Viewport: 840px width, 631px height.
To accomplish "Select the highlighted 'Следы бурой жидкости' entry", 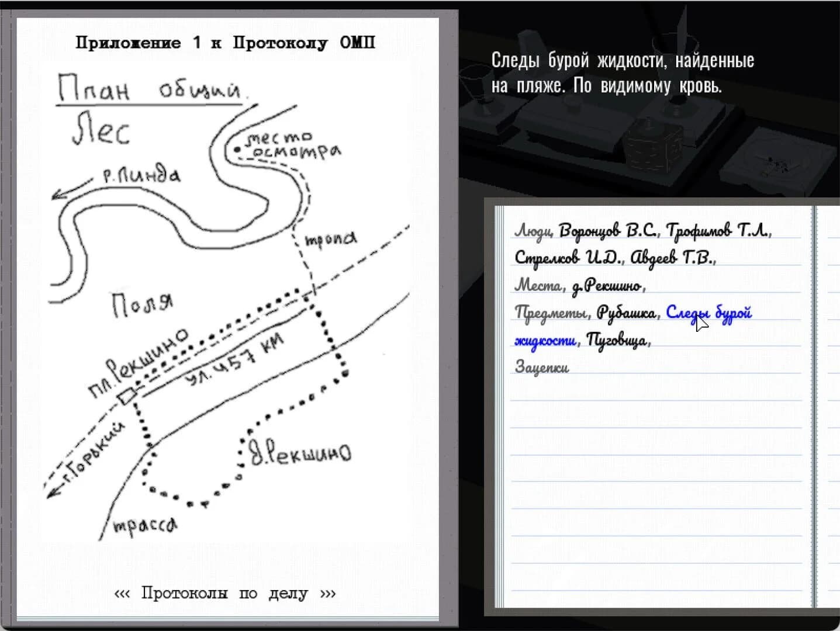I will click(708, 314).
